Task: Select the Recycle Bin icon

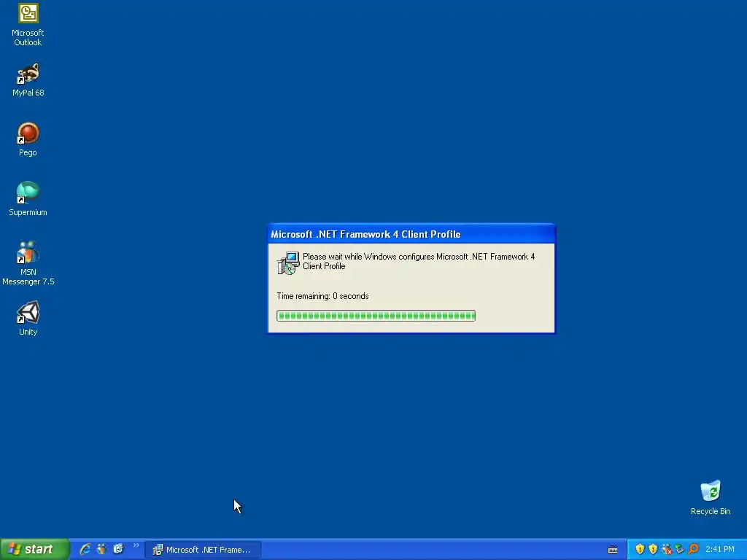Action: (x=711, y=497)
